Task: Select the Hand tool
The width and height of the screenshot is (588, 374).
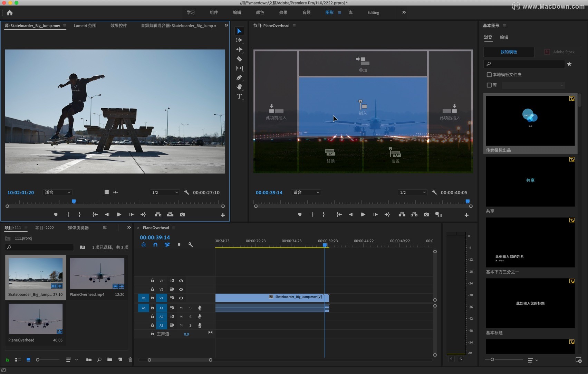Action: pos(239,87)
